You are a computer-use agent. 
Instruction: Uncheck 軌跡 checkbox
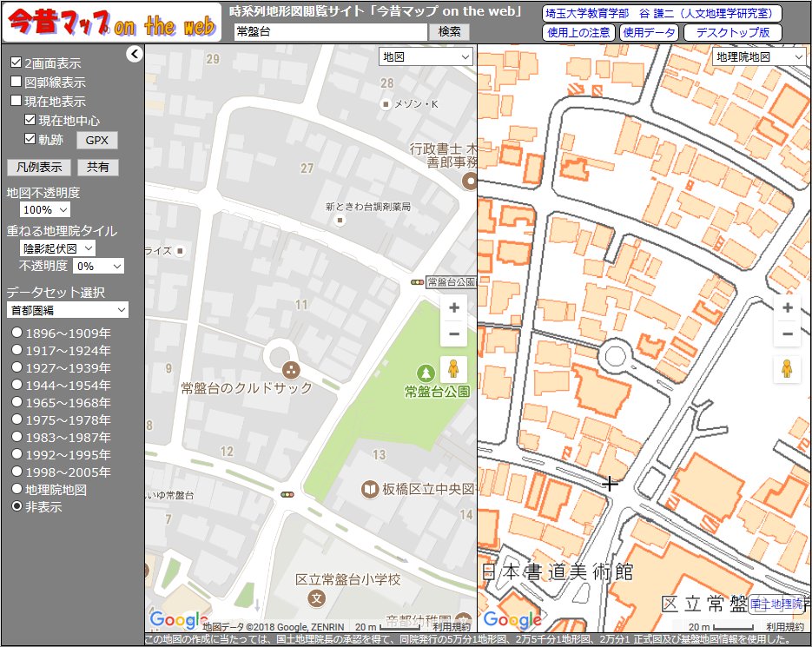click(x=30, y=139)
